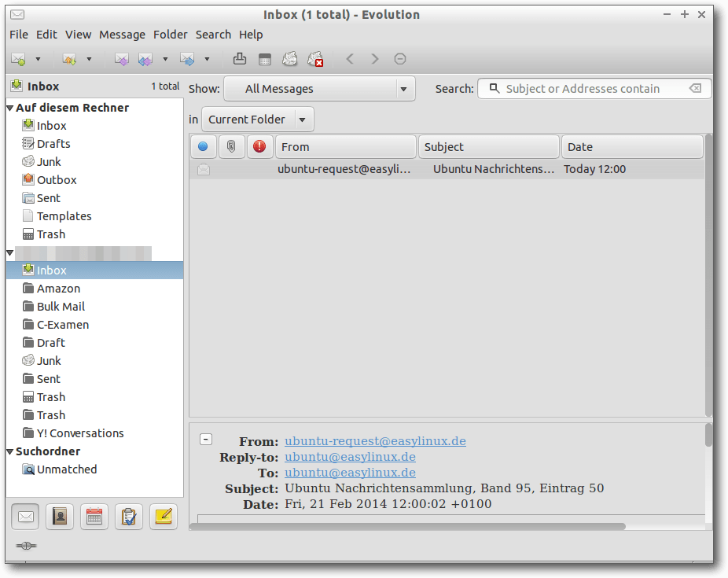This screenshot has height=578, width=728.
Task: Switch to Tasks view
Action: click(129, 517)
